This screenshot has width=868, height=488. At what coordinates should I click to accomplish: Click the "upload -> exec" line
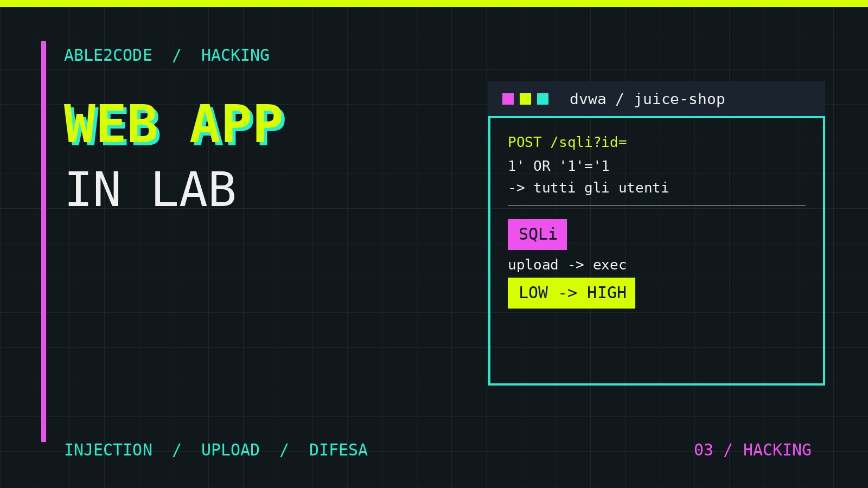(567, 265)
